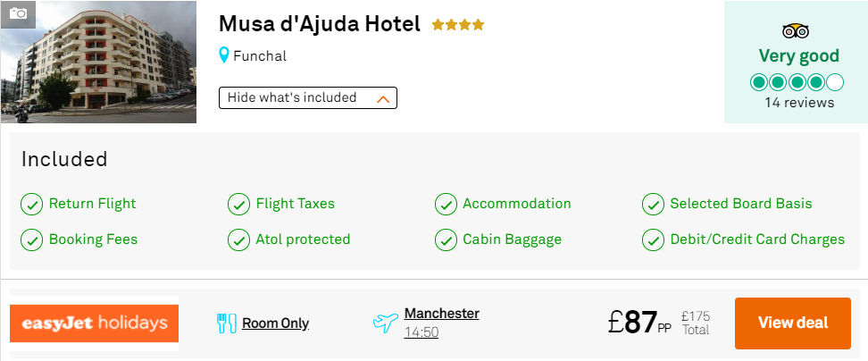Click the orange chevron up arrow

tap(383, 99)
